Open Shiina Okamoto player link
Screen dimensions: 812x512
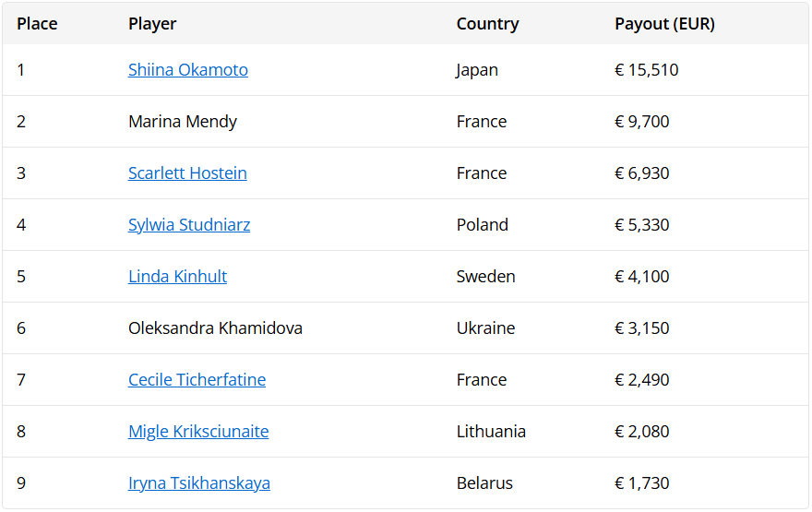[188, 70]
